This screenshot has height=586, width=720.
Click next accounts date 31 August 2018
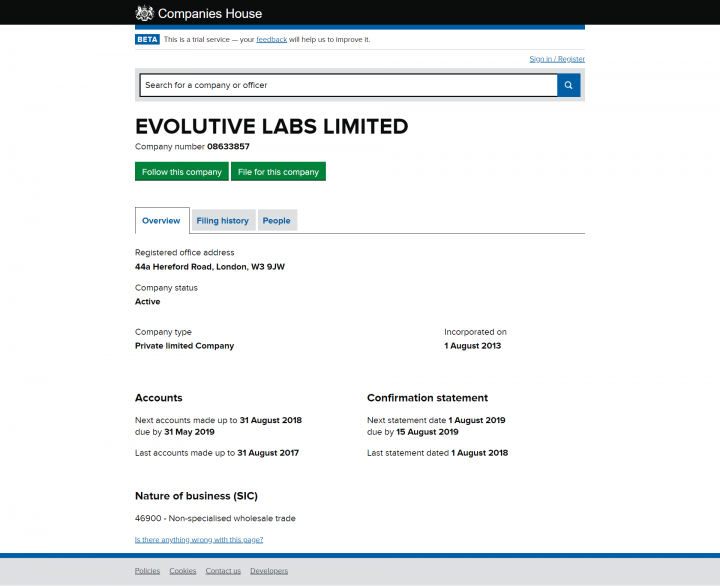(x=270, y=420)
